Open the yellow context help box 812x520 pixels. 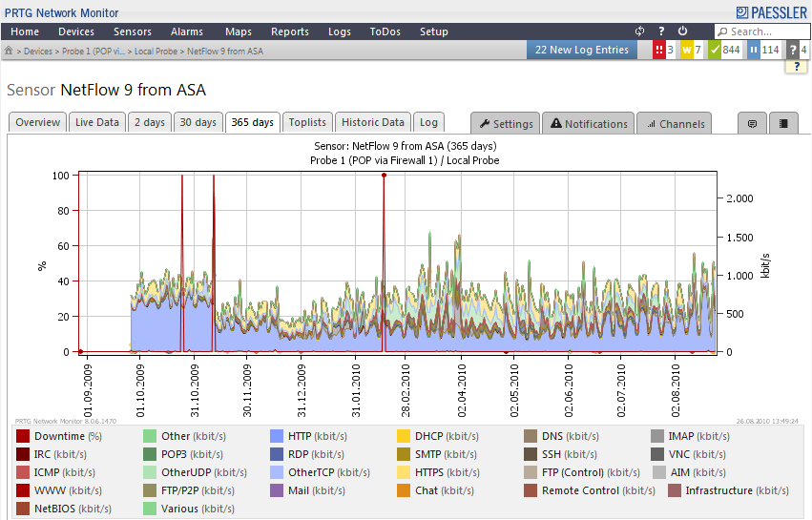(x=797, y=66)
